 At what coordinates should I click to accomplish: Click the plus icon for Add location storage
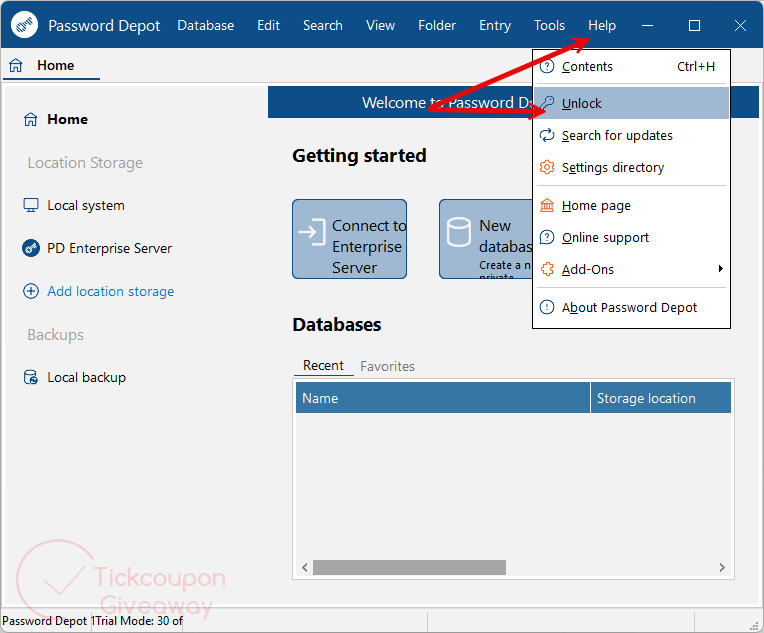tap(31, 291)
